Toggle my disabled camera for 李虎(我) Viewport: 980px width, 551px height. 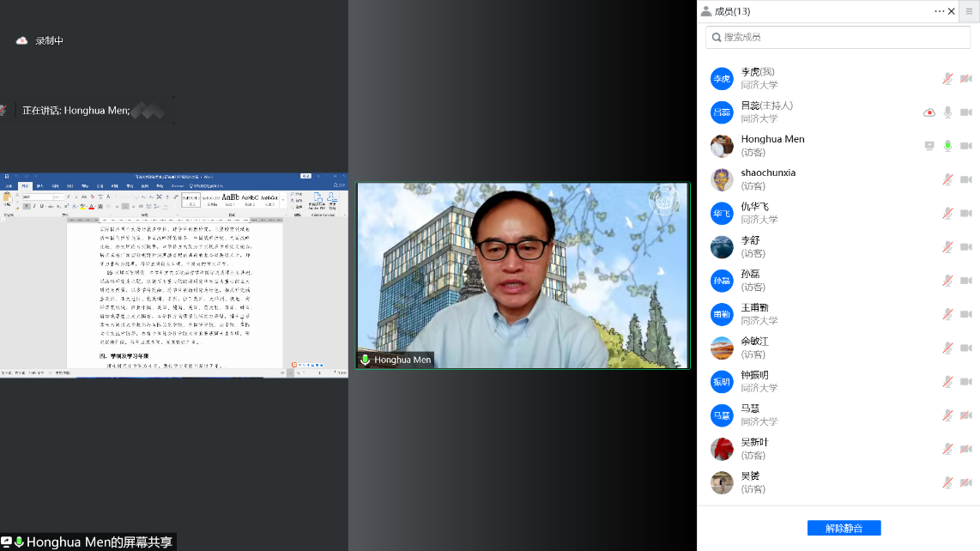(965, 79)
